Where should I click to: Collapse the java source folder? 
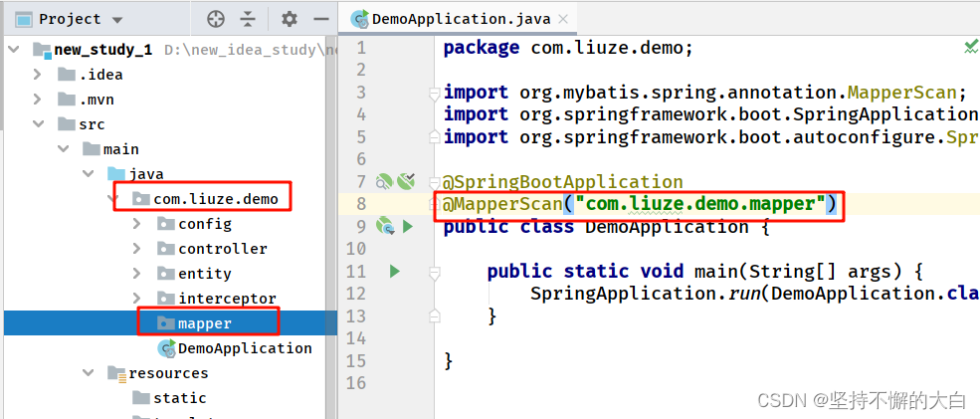coord(89,174)
